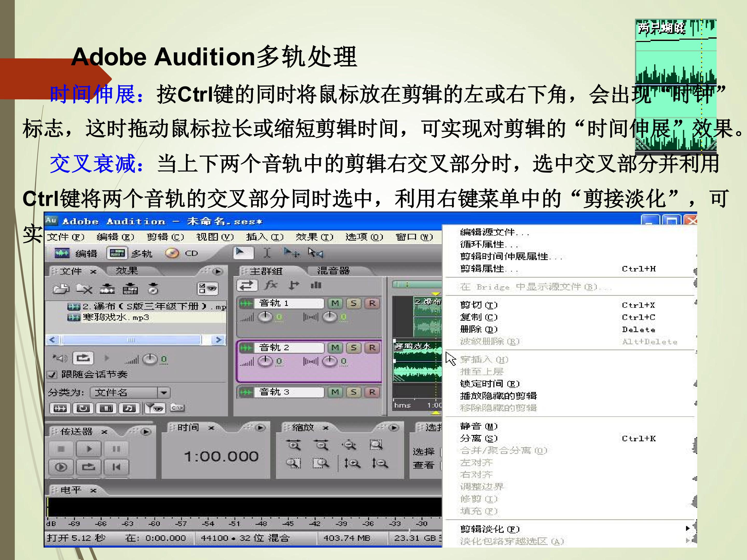Switch to the 混音器 tab
This screenshot has width=747, height=560.
[x=333, y=271]
